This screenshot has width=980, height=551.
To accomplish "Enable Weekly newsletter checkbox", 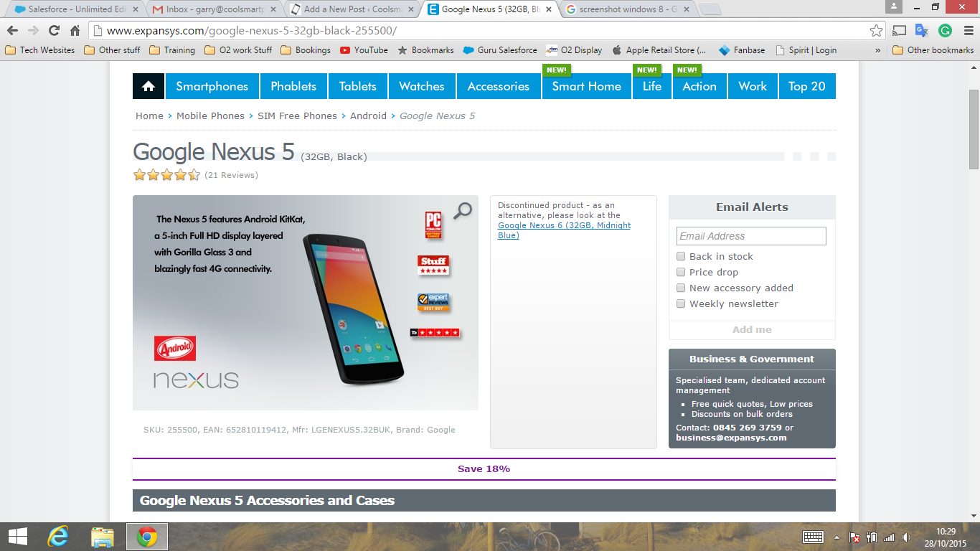I will [681, 303].
